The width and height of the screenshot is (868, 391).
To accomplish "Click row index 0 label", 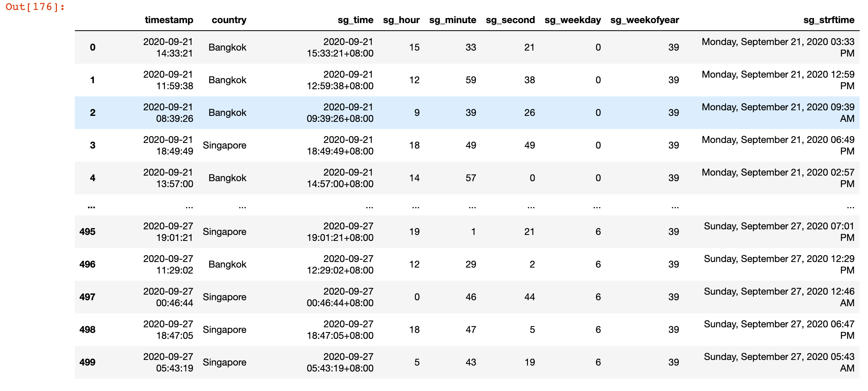I will point(92,47).
